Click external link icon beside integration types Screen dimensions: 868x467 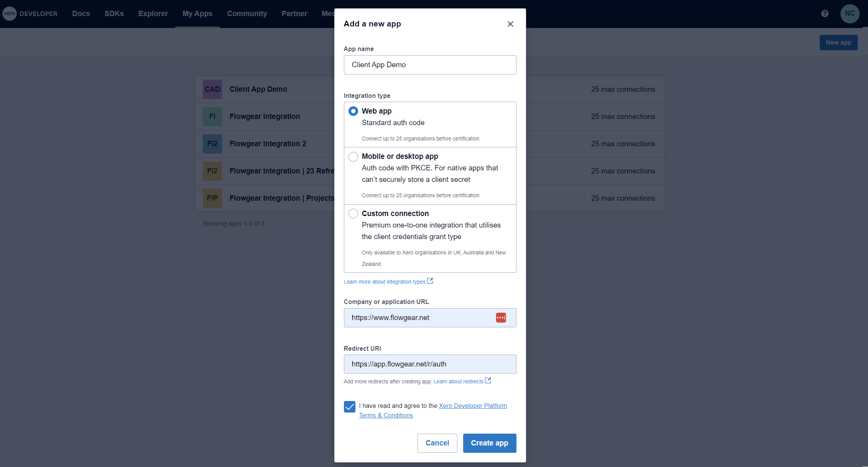tap(430, 281)
